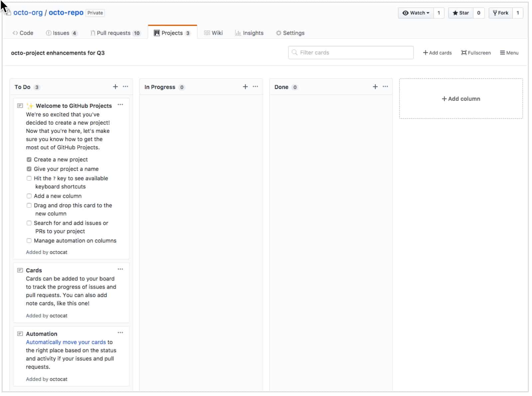Open the project Menu

pyautogui.click(x=509, y=52)
